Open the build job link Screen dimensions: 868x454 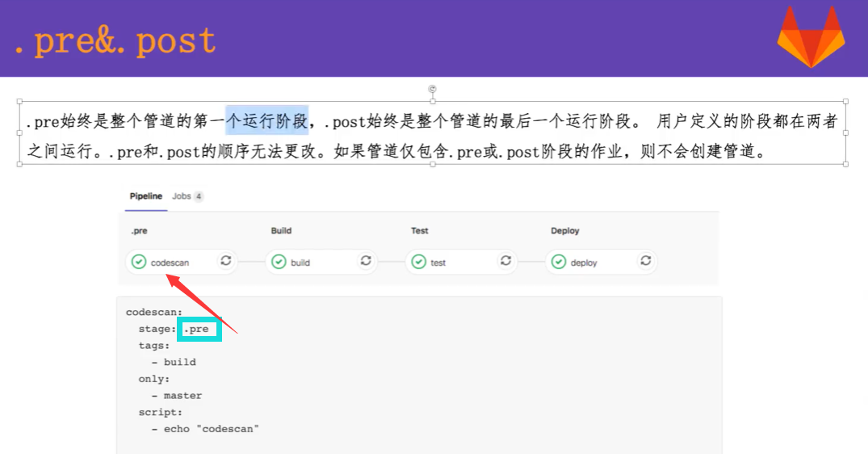(x=300, y=263)
